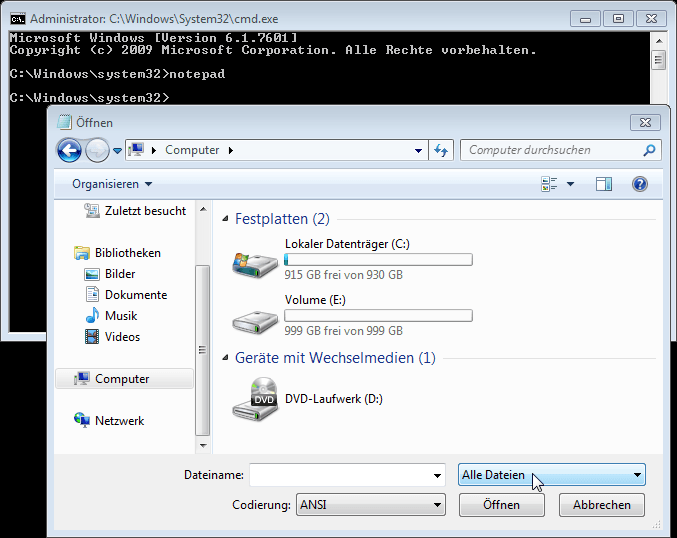Open the Alle Dateien file type dropdown

(x=552, y=475)
